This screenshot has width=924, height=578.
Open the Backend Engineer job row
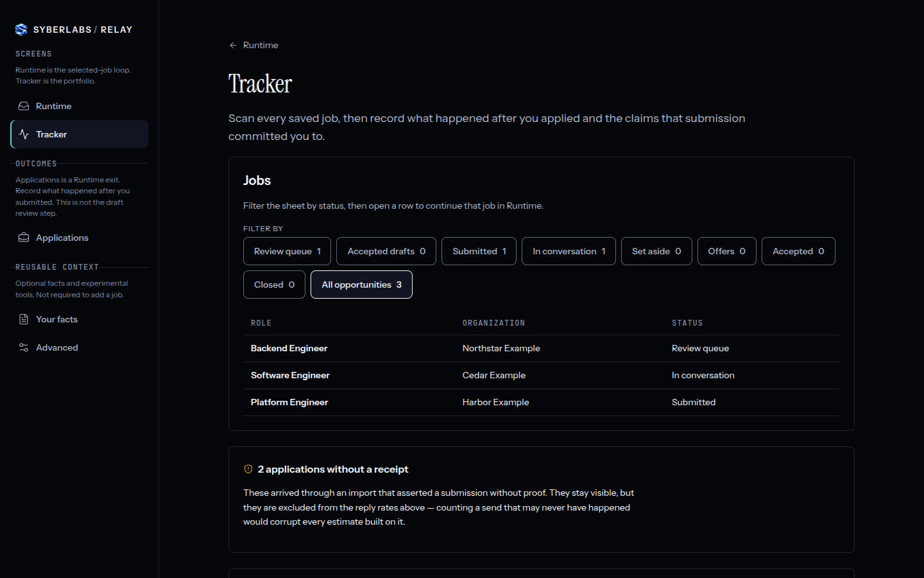(x=541, y=348)
